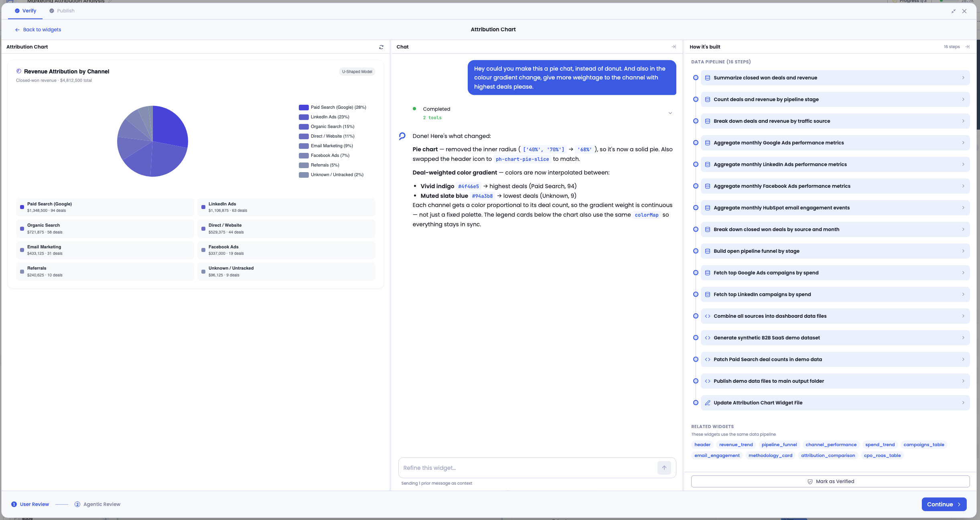Click the Continue button
980x520 pixels.
pyautogui.click(x=944, y=504)
